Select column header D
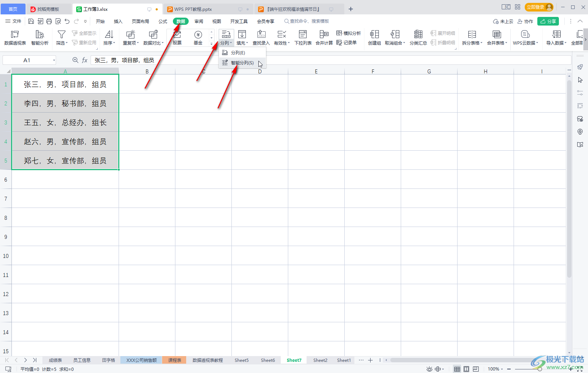This screenshot has width=588, height=373. (x=260, y=71)
